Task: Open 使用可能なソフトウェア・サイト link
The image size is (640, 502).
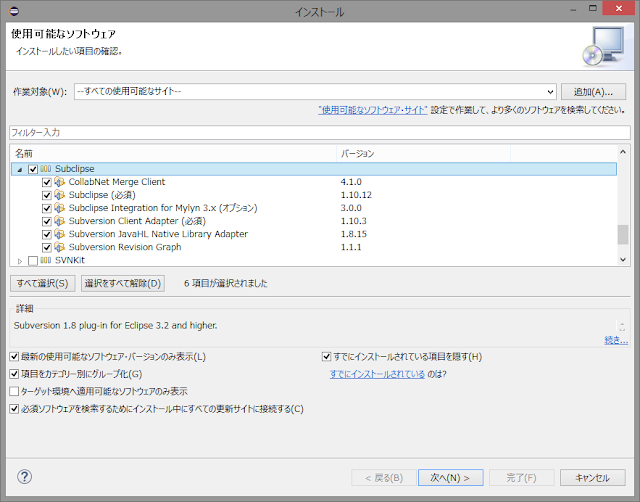Action: [x=373, y=110]
